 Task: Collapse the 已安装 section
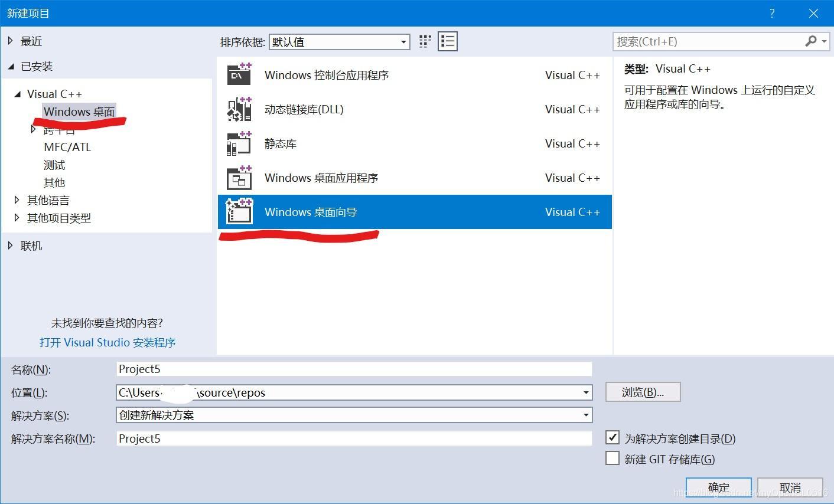(11, 67)
